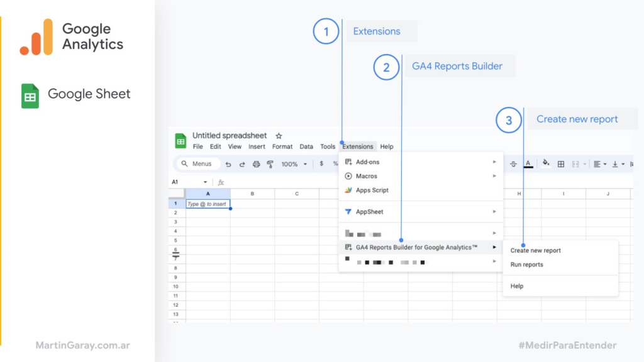Expand the AppSheet submenu arrow

[494, 211]
